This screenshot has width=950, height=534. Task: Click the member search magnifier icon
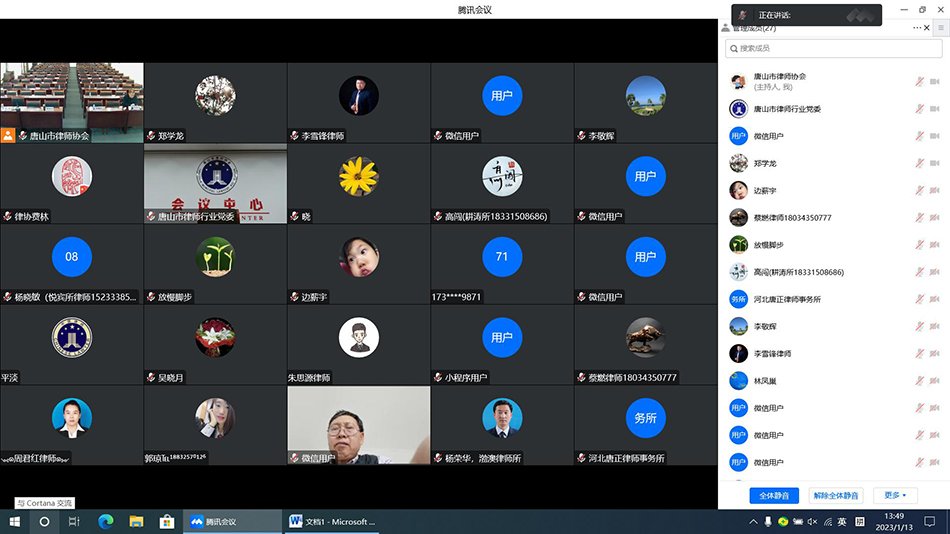(x=734, y=48)
